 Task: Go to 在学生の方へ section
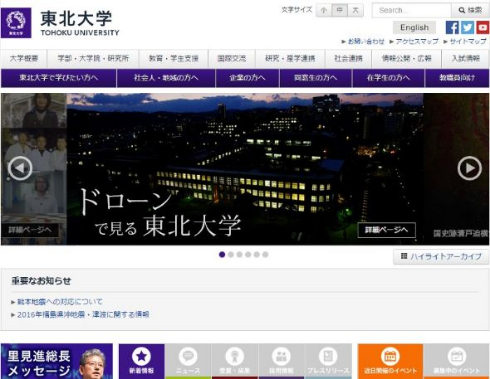388,78
